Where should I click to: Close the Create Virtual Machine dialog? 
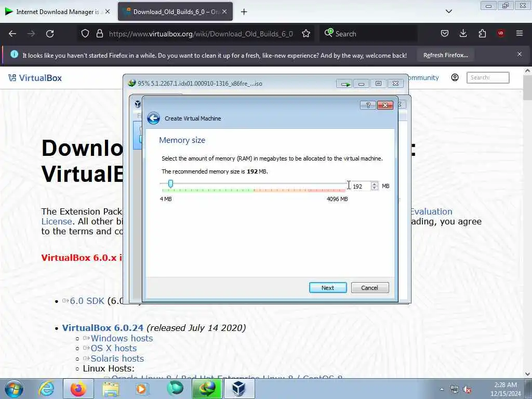click(x=385, y=105)
